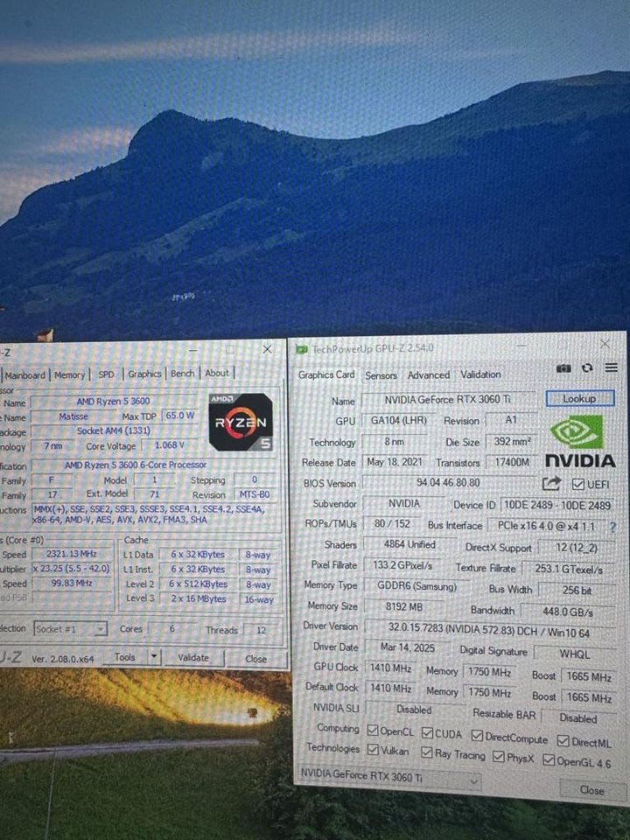The height and width of the screenshot is (840, 630).
Task: Open the About tab in CPU-Z
Action: pyautogui.click(x=217, y=373)
